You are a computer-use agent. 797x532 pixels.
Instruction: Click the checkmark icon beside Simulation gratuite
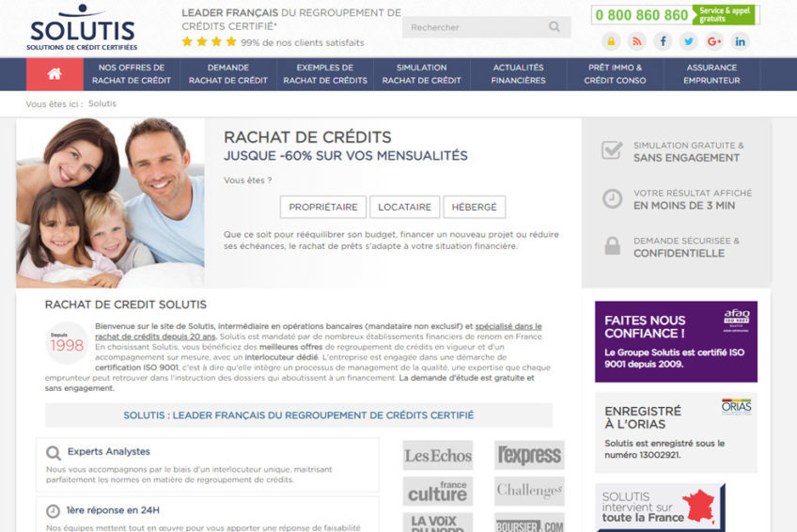point(612,149)
